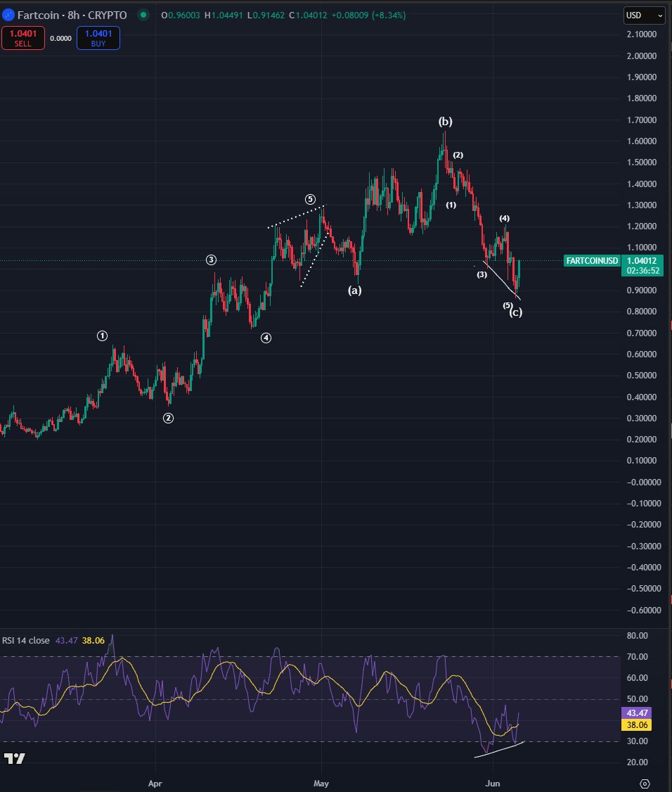Click the Jun label on time axis

coord(492,784)
